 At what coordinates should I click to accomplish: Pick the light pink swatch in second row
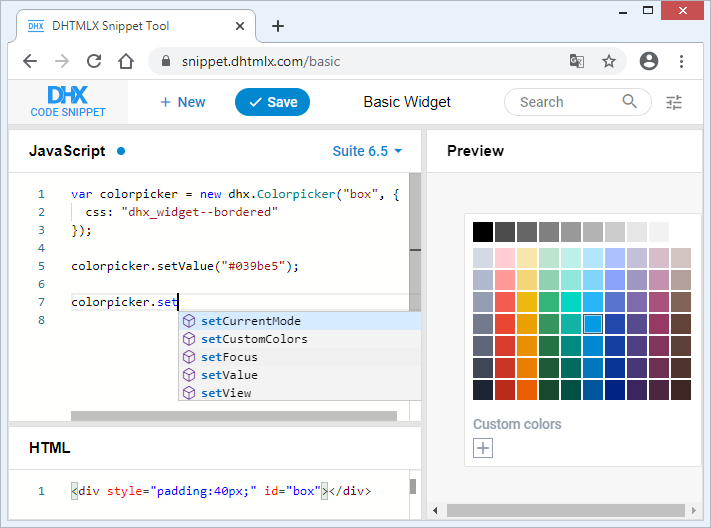tap(505, 258)
